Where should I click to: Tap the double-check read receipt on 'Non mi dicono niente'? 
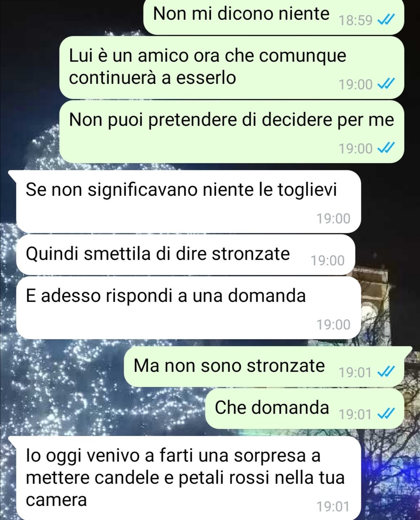click(x=387, y=19)
